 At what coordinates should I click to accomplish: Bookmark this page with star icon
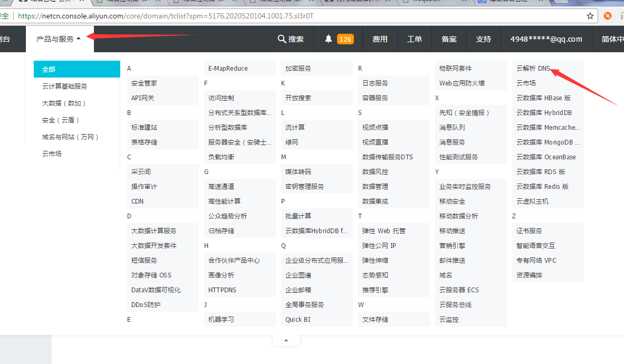[590, 16]
